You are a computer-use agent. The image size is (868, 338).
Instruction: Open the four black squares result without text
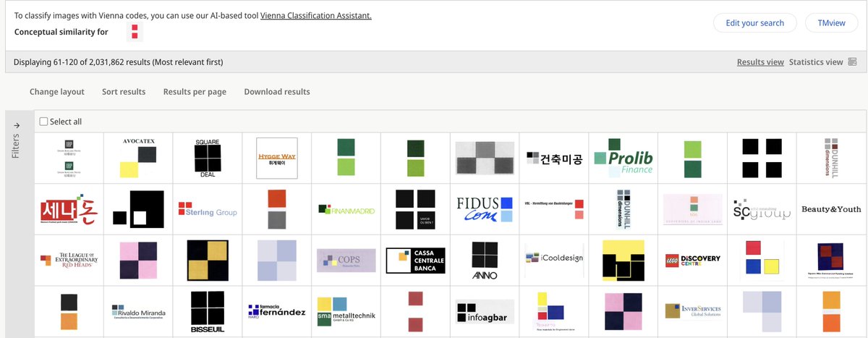pyautogui.click(x=762, y=158)
